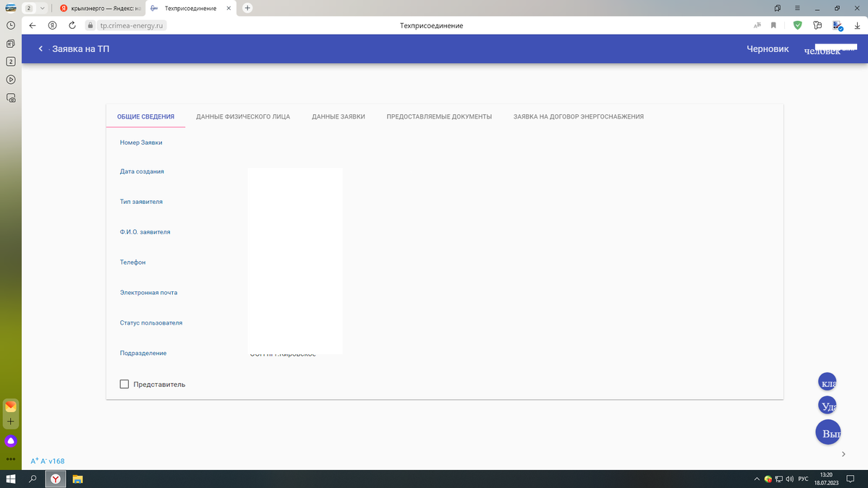Click Yandex Browser on the taskbar
This screenshot has height=488, width=868.
pyautogui.click(x=55, y=479)
